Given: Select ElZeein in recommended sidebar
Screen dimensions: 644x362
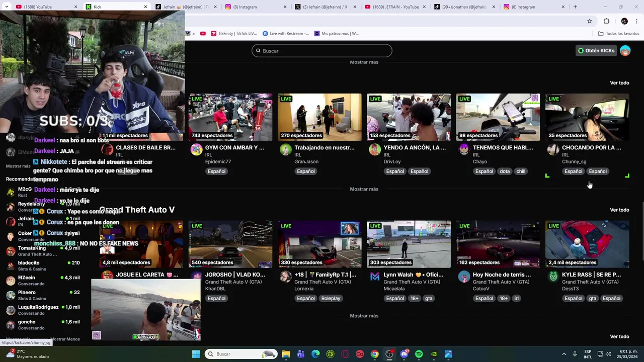Looking at the screenshot, I should pyautogui.click(x=43, y=281).
